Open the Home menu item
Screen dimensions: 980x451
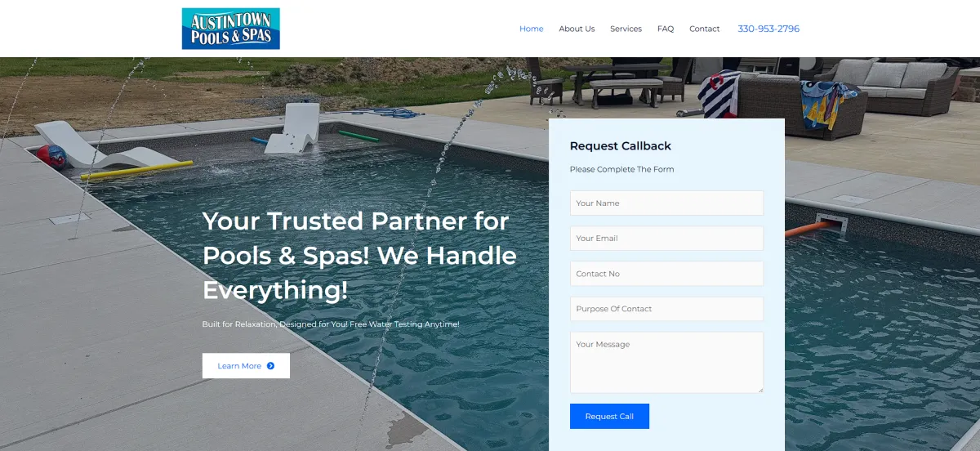point(531,29)
